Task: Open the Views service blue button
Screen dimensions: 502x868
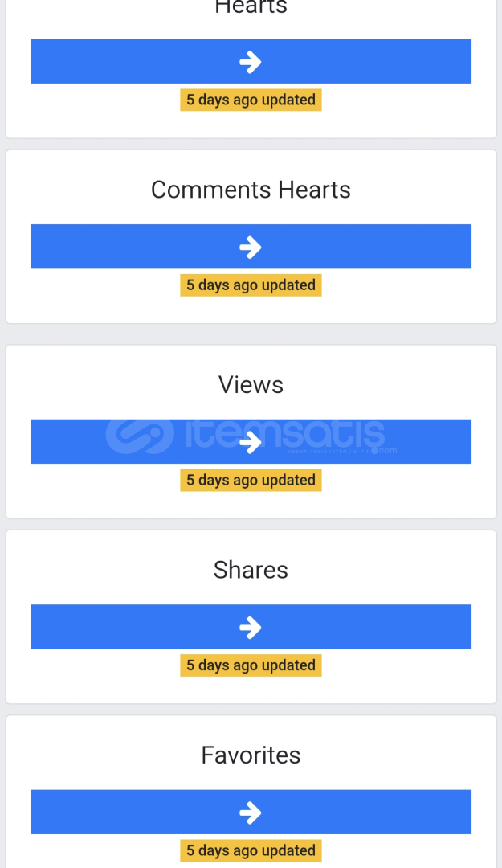Action: coord(251,441)
